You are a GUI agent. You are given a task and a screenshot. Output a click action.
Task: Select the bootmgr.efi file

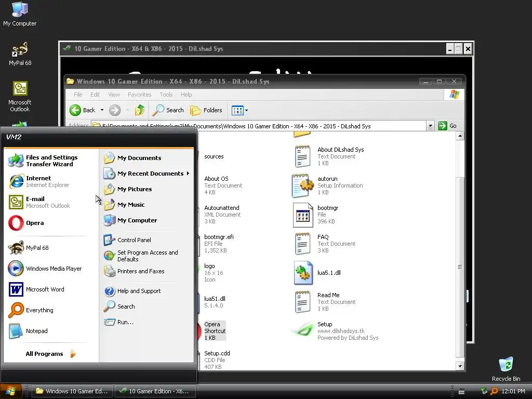(x=219, y=244)
